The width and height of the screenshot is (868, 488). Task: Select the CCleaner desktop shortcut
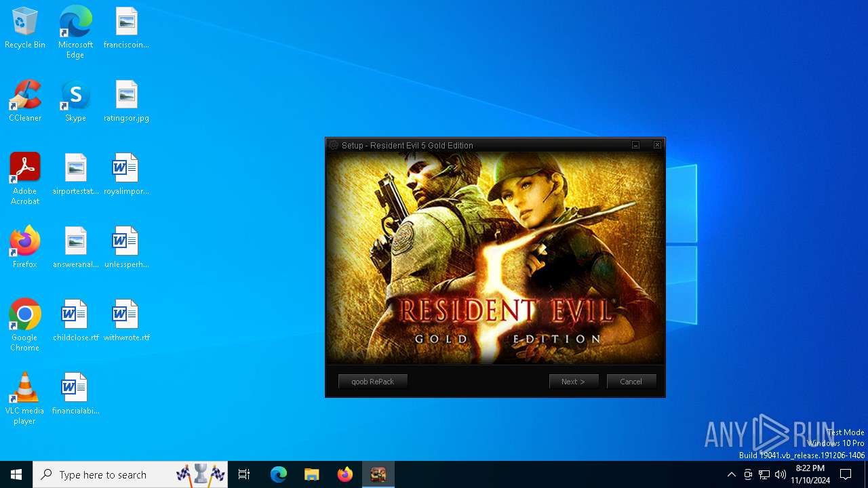(x=25, y=102)
